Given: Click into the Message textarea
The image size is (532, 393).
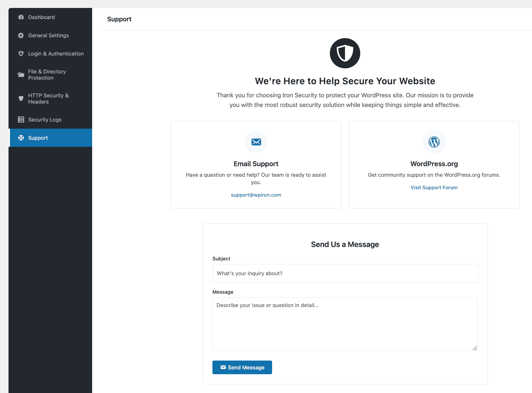Looking at the screenshot, I should [x=345, y=324].
